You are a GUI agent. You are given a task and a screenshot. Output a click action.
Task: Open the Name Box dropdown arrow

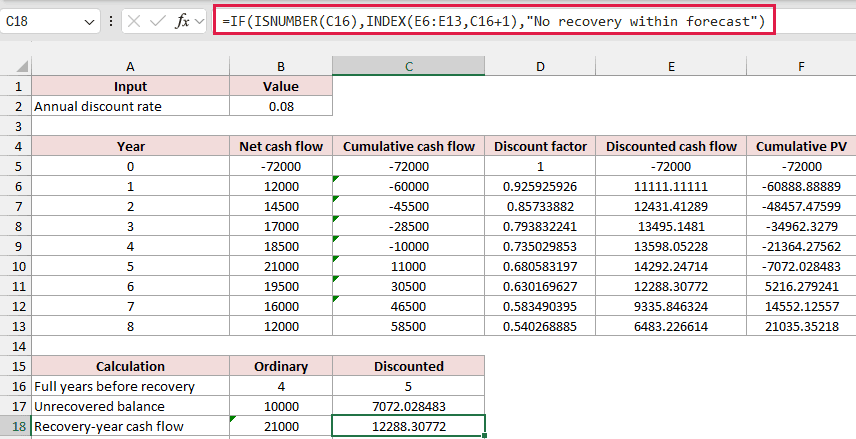click(89, 22)
